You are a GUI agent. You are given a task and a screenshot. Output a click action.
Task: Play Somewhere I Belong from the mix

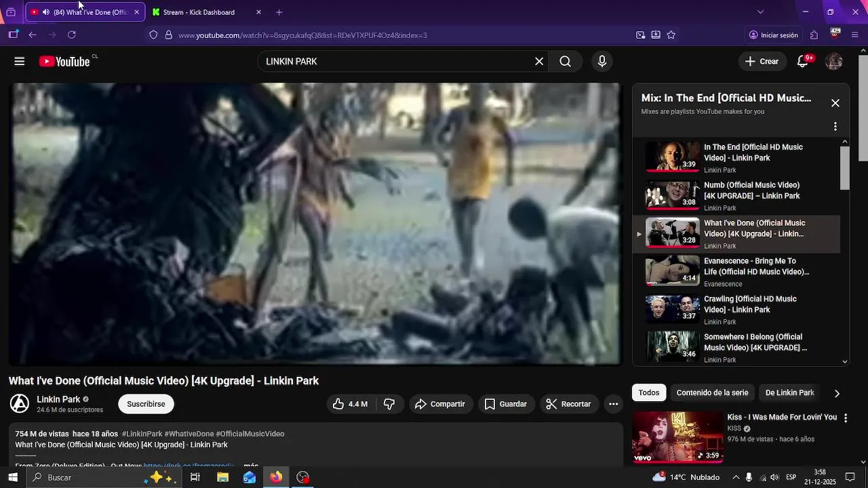click(736, 347)
